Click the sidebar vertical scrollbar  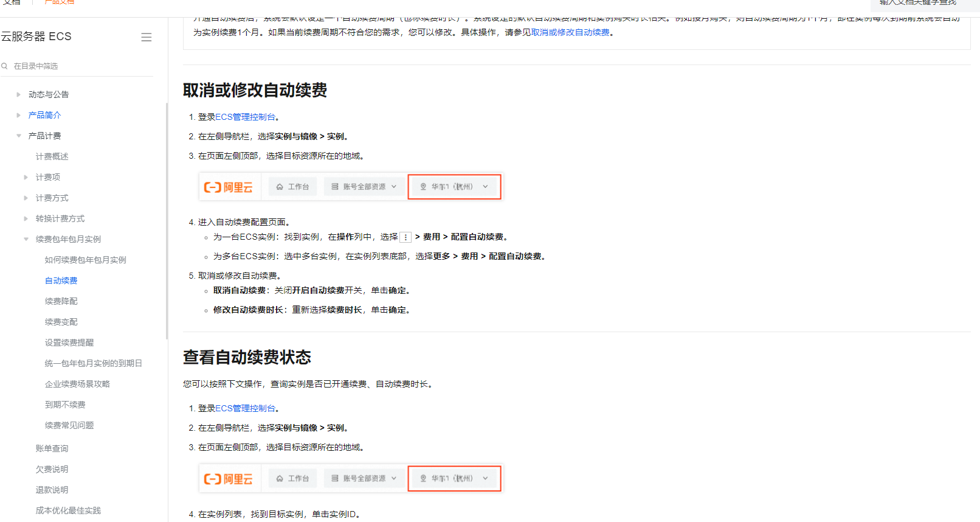coord(167,221)
